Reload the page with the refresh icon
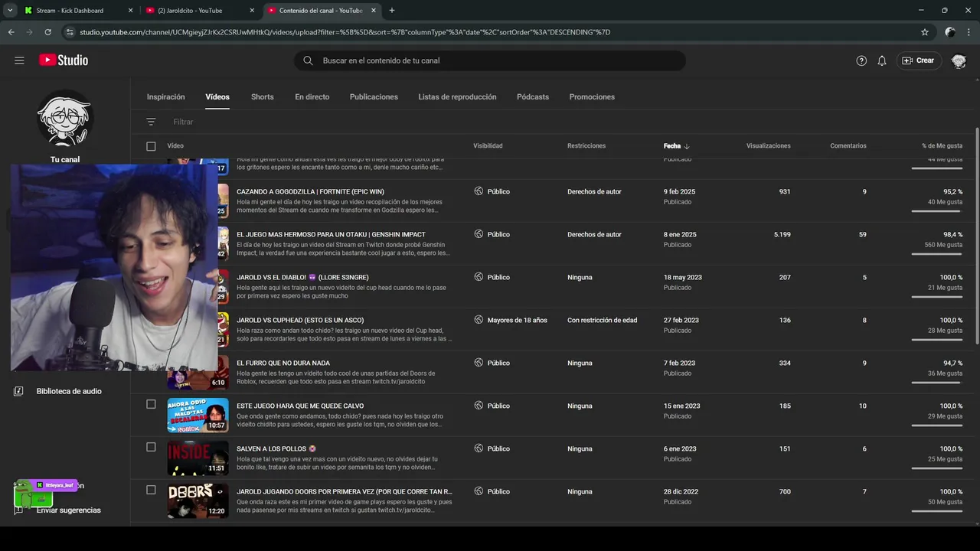Screen dimensions: 980x551 pos(47,32)
